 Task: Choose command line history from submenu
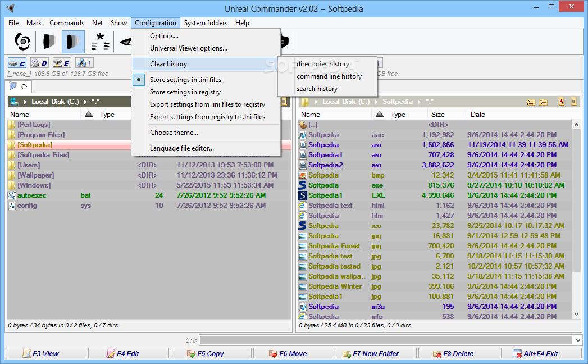327,76
